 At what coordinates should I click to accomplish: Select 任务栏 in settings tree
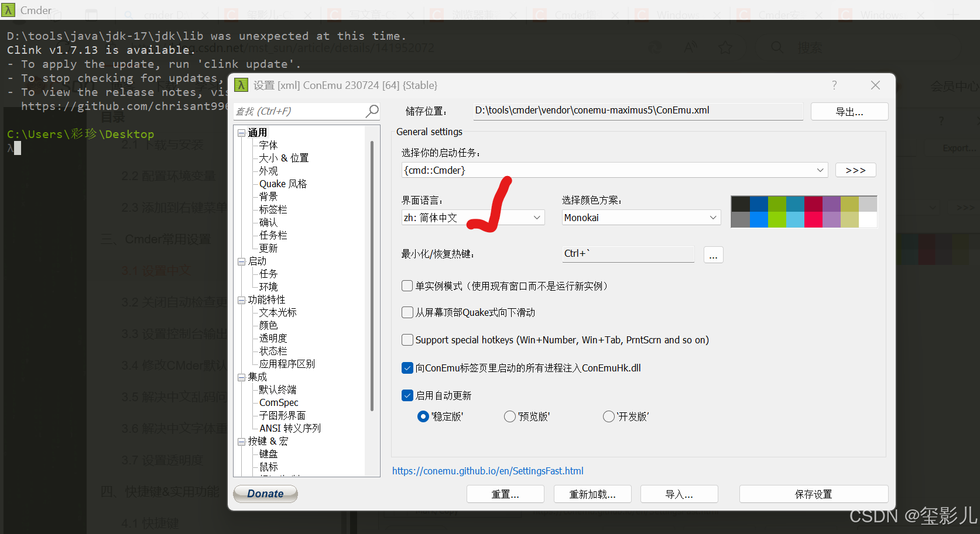[x=273, y=235]
